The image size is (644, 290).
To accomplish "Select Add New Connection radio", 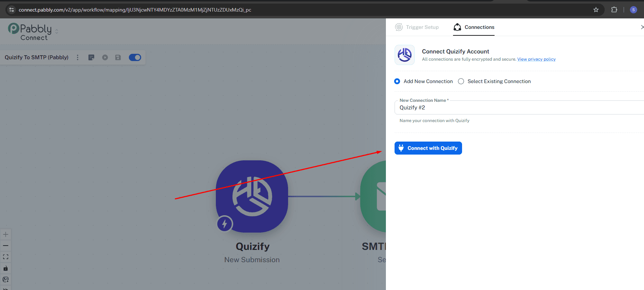I will (x=397, y=81).
